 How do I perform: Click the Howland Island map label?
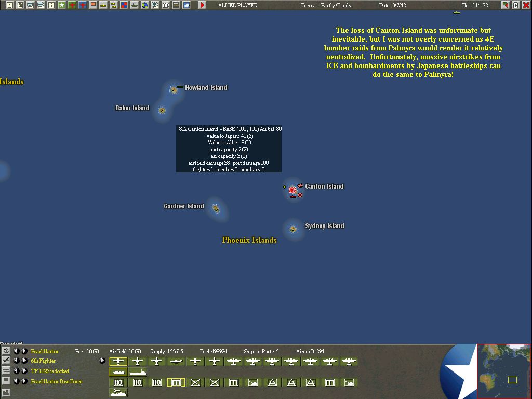tap(206, 87)
